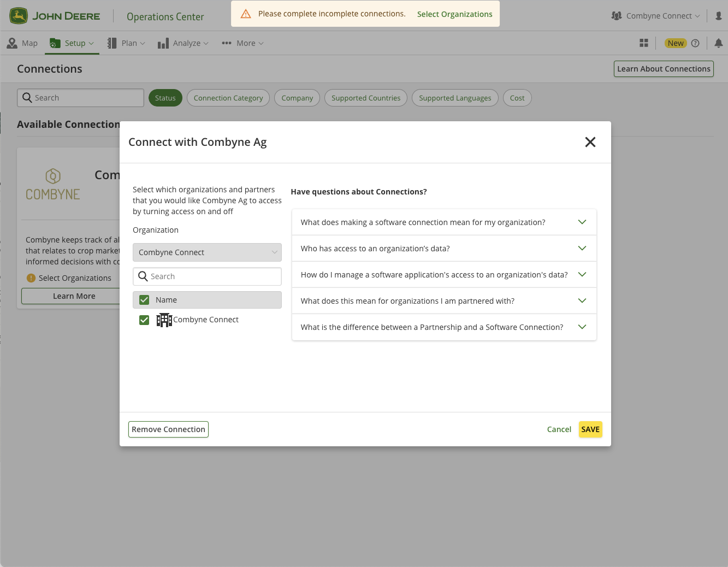Click the orange alert icon beside Select Organizations
The image size is (728, 567).
tap(31, 278)
